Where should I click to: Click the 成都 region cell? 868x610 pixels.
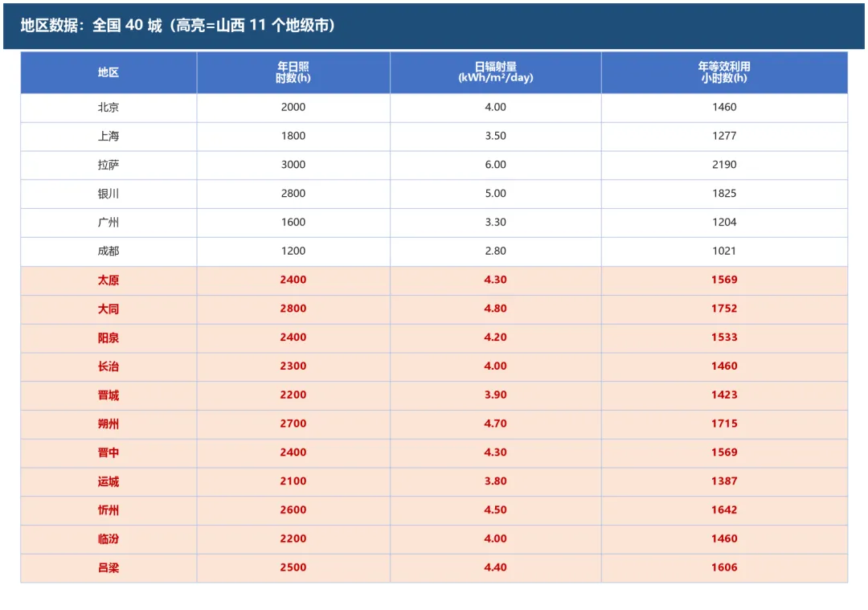(108, 252)
